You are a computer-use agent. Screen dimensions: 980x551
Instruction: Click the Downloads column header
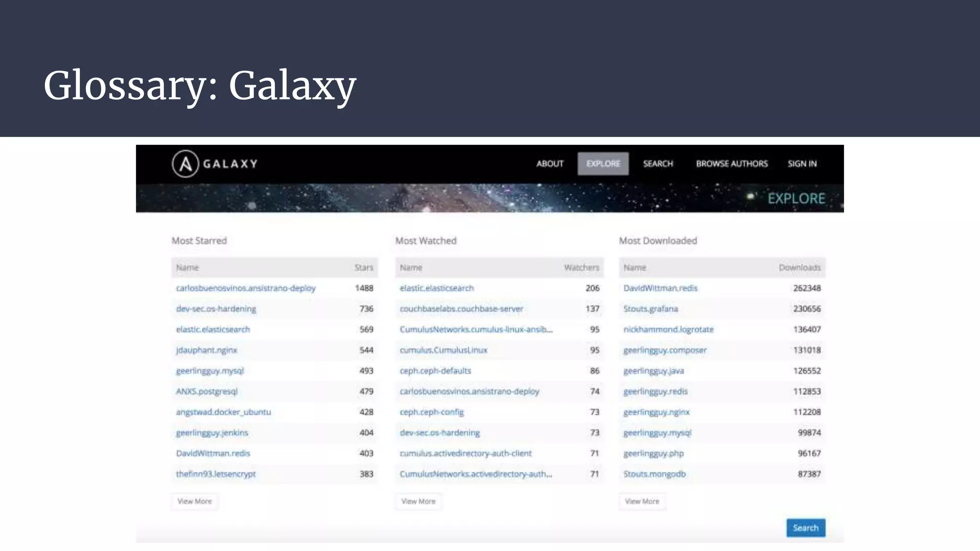coord(800,267)
